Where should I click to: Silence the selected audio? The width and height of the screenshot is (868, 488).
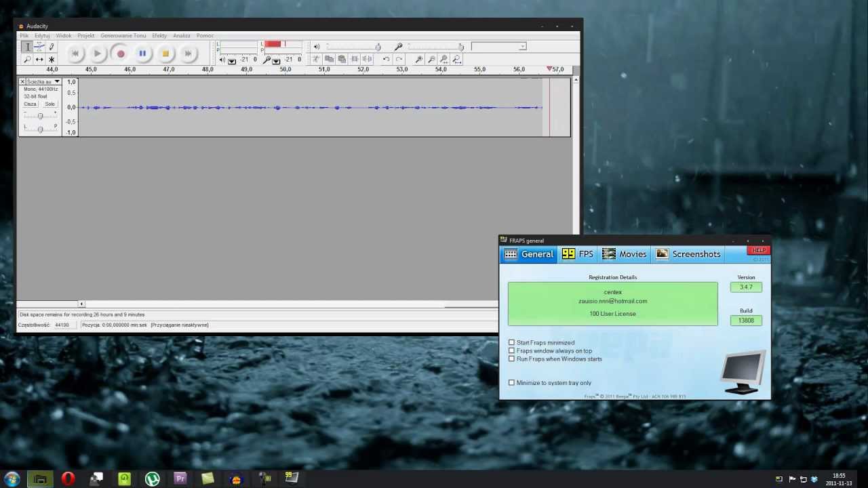368,60
